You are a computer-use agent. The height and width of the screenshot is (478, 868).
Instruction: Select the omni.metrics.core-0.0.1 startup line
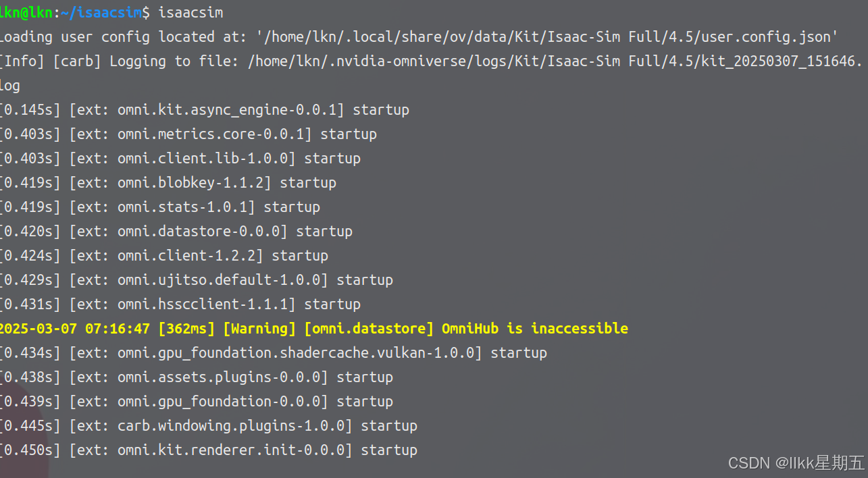(188, 134)
